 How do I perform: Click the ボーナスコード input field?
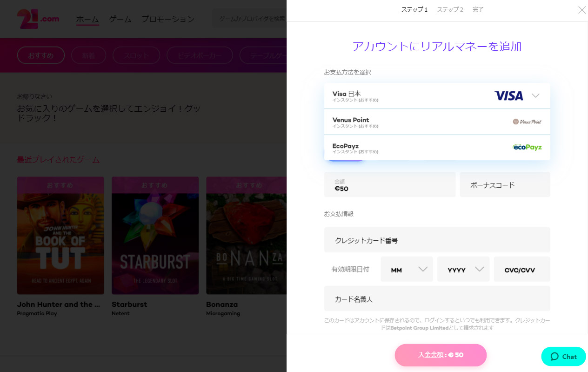point(505,184)
